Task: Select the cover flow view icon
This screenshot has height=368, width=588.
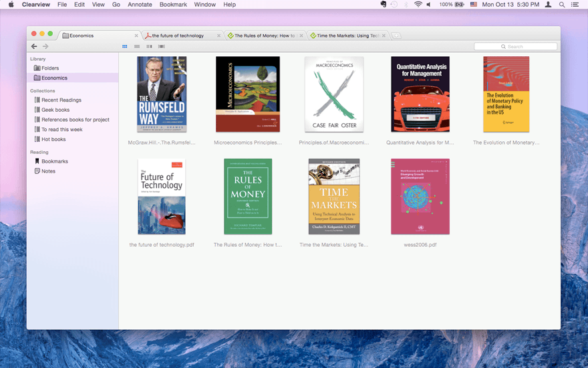Action: click(x=161, y=46)
